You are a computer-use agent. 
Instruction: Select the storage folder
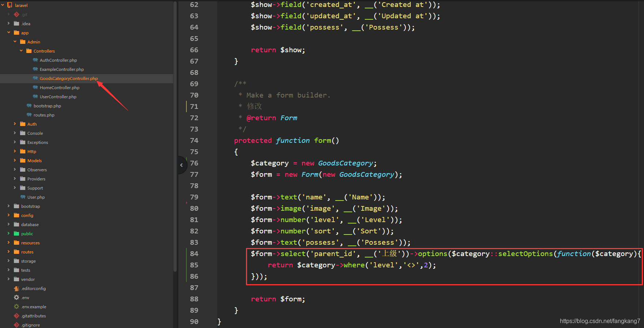pos(28,261)
